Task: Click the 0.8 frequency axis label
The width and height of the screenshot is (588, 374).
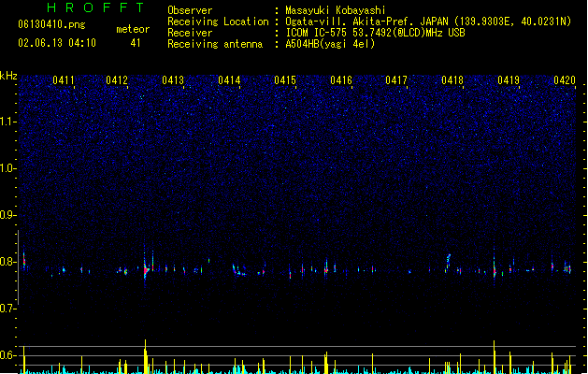Action: click(x=7, y=262)
